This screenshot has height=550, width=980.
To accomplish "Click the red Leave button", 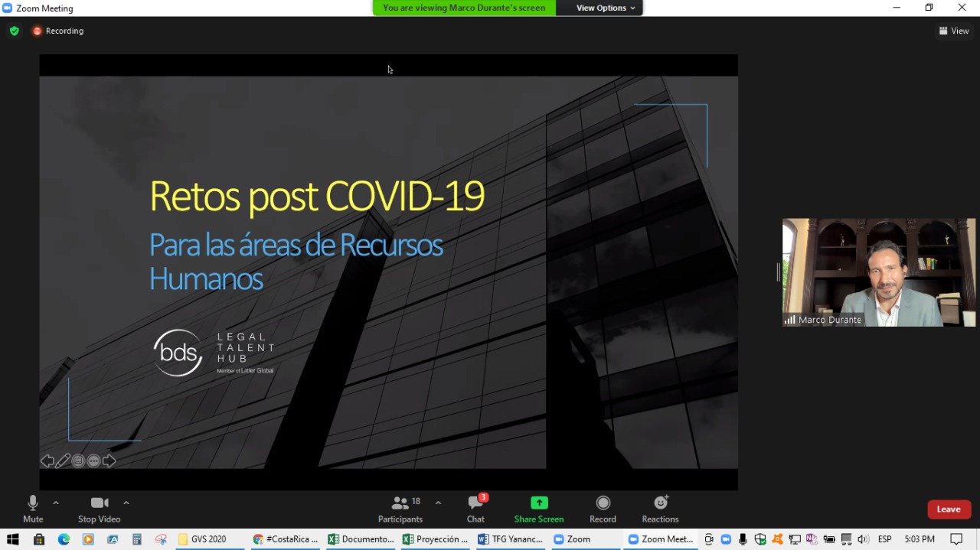I will tap(949, 509).
